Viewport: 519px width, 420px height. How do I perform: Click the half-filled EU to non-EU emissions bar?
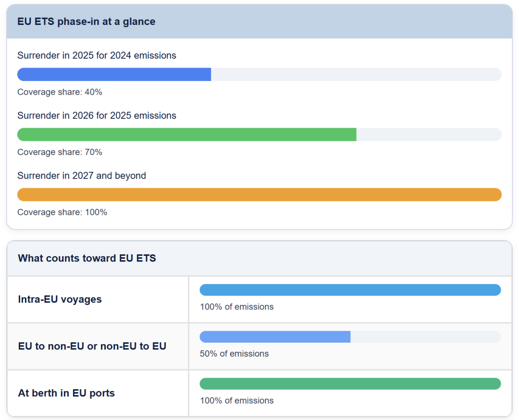coord(275,337)
